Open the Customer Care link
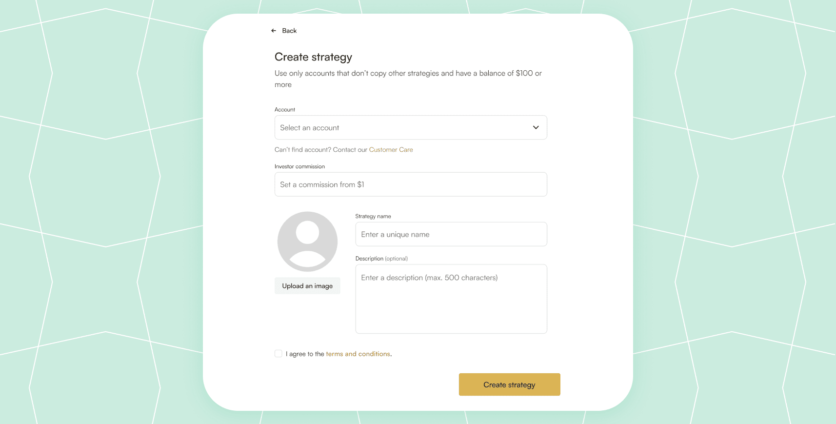 point(391,149)
